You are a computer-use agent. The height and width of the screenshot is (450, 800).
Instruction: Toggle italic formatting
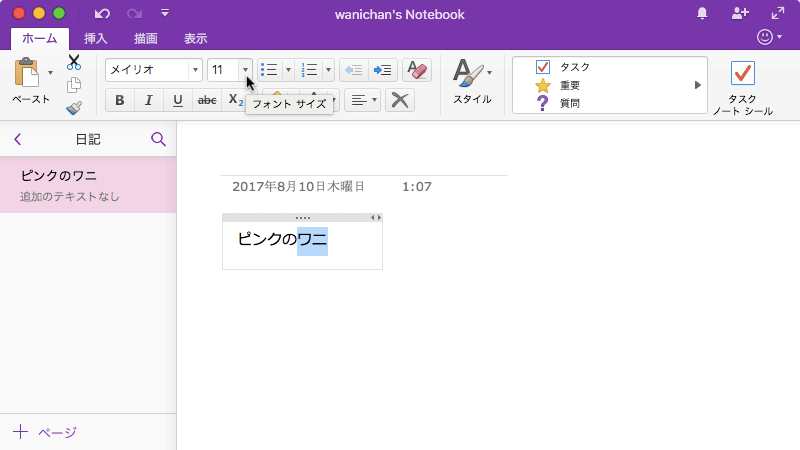click(x=148, y=100)
